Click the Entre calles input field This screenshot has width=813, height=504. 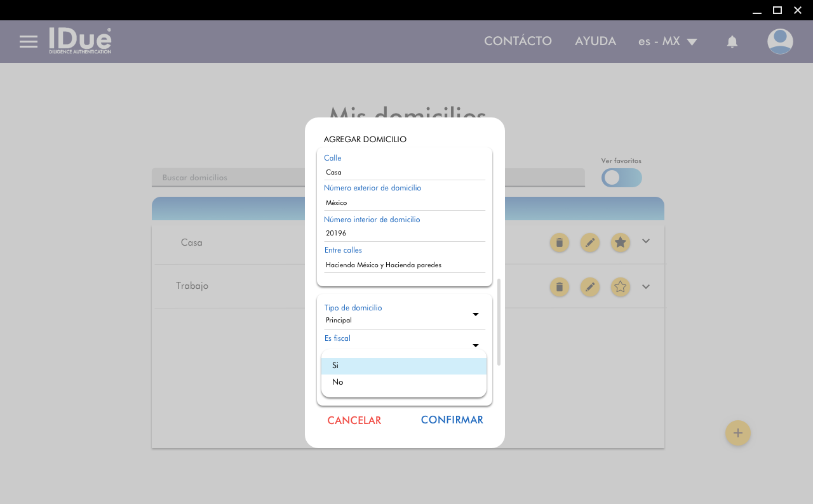point(404,265)
